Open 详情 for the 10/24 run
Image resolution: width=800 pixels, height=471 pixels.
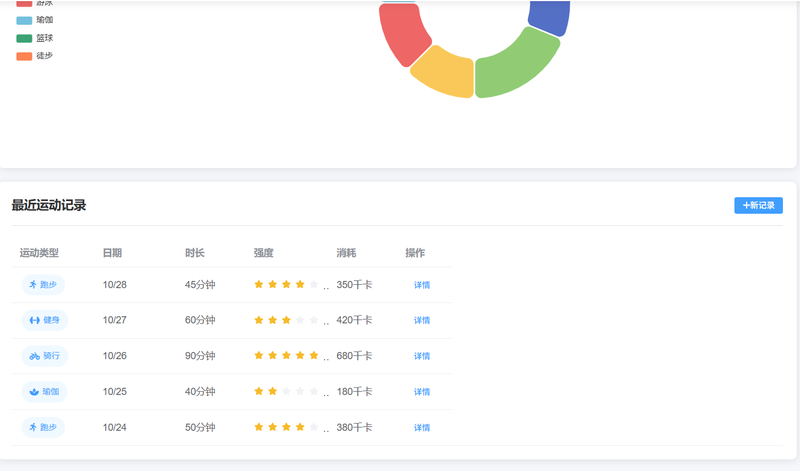[x=421, y=428]
